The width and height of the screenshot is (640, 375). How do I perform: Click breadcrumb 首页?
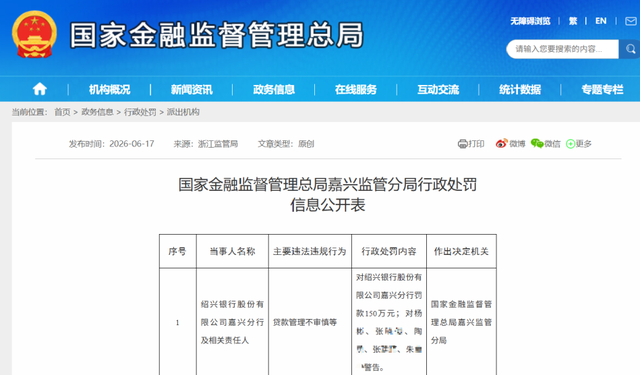(62, 112)
